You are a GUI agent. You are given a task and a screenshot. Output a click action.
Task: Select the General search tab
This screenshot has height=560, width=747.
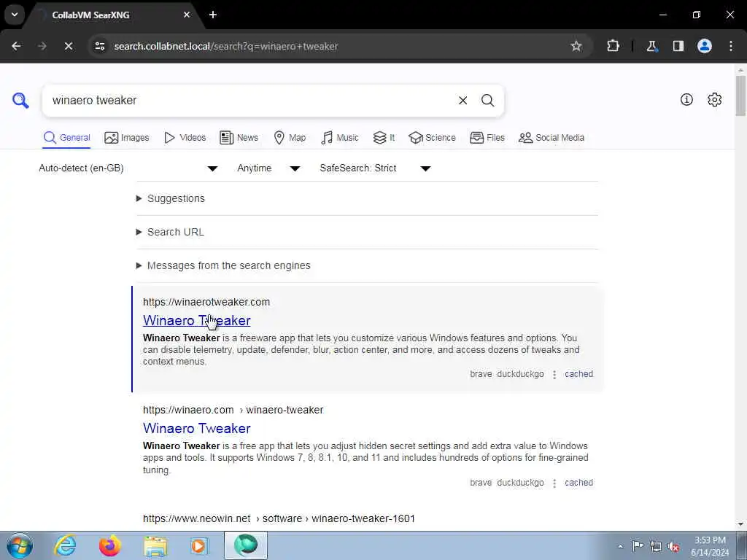[66, 138]
